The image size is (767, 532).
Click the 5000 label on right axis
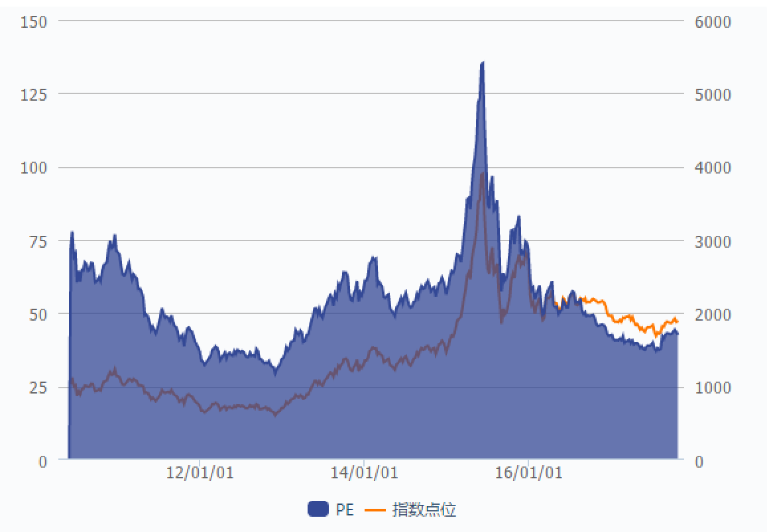click(713, 95)
